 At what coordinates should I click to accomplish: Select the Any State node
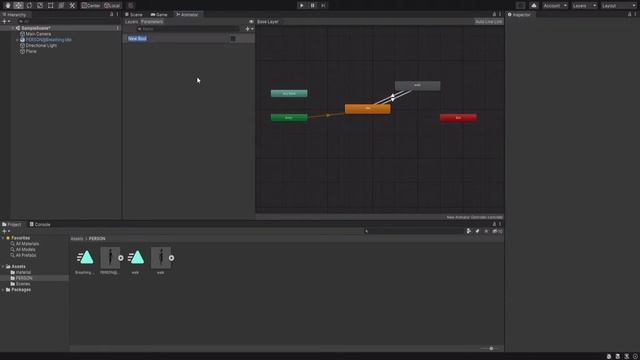click(x=289, y=93)
